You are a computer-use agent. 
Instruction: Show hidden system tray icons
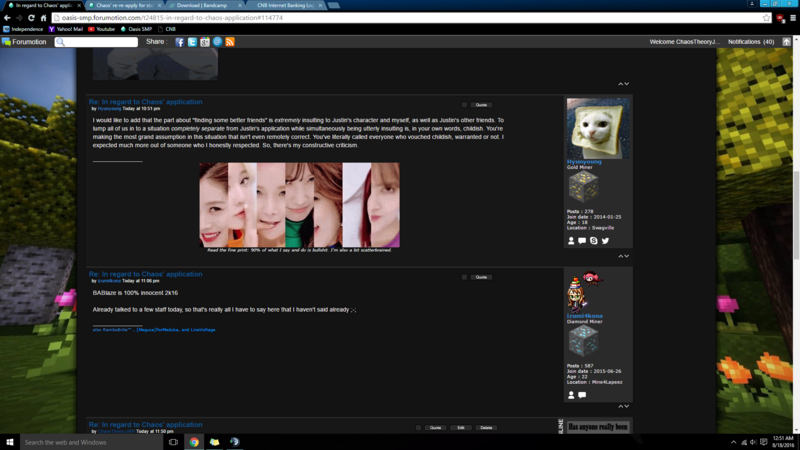point(733,442)
